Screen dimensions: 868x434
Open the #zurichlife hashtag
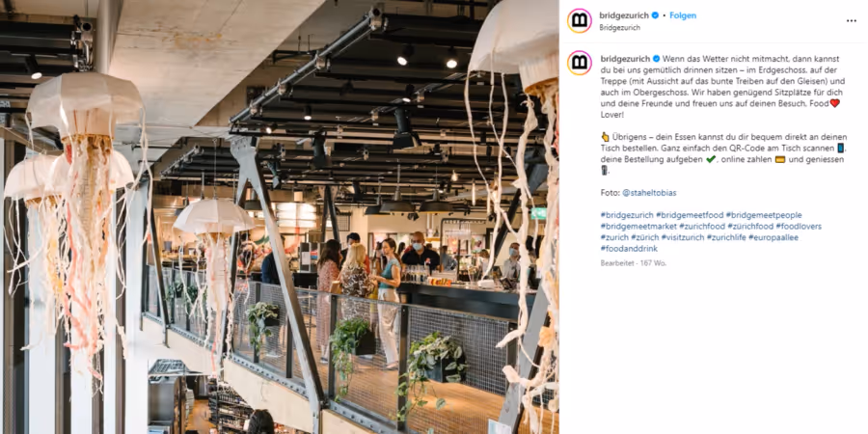pos(725,237)
